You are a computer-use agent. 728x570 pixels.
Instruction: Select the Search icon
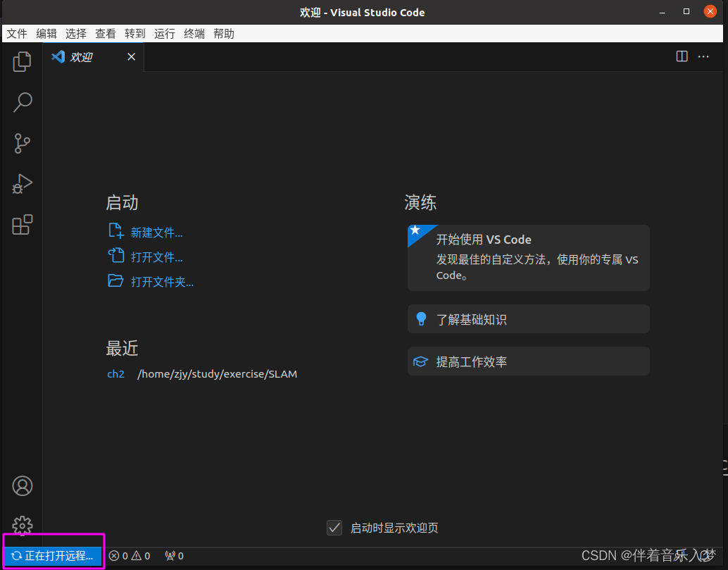coord(22,103)
